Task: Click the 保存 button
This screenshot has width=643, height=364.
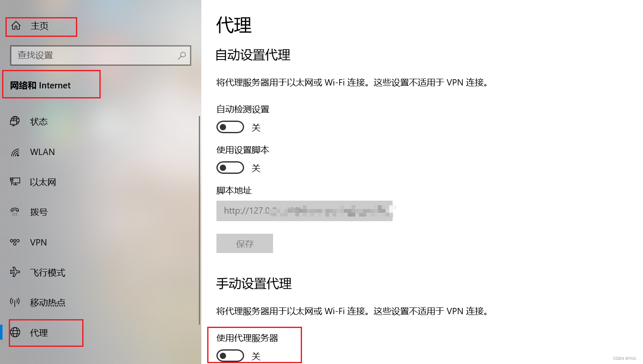Action: pos(245,243)
